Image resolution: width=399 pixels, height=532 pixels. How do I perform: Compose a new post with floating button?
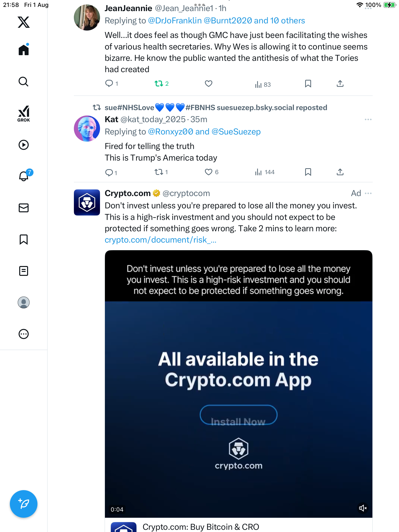[24, 504]
